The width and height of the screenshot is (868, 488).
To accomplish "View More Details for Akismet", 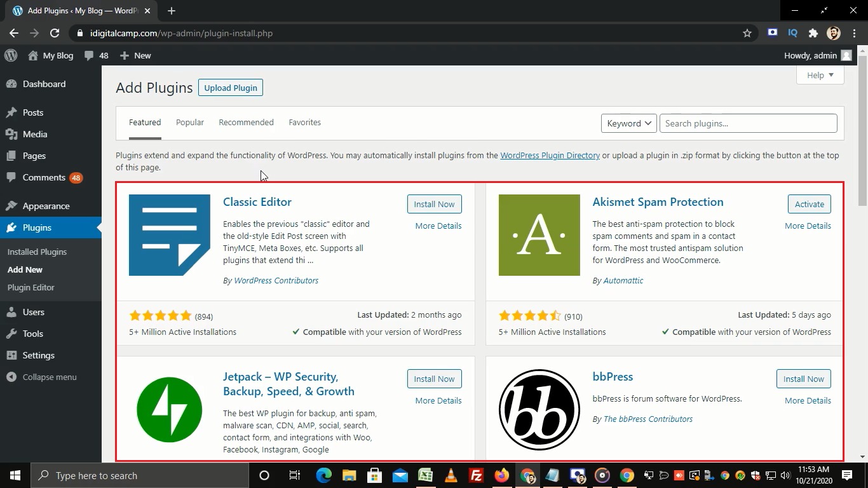I will coord(808,226).
